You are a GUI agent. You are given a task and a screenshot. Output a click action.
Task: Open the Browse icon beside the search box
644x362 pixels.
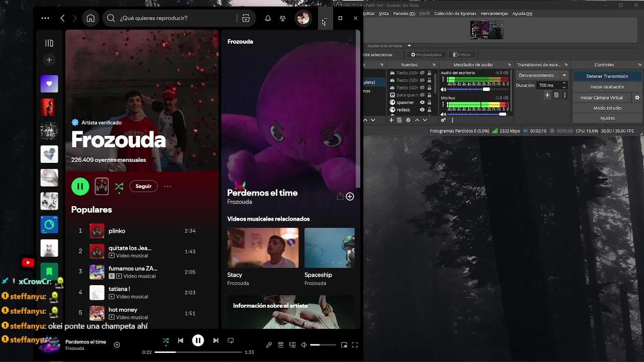tap(246, 18)
